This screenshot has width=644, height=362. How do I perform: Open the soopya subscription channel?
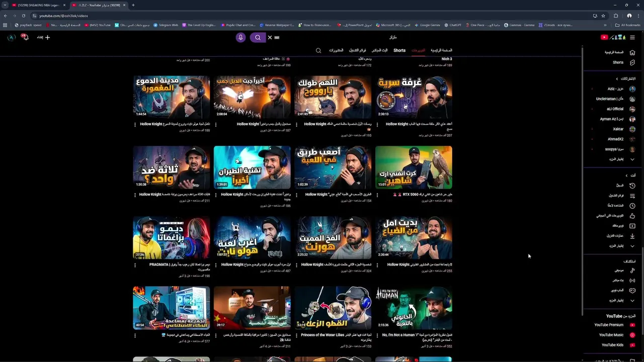pyautogui.click(x=614, y=149)
